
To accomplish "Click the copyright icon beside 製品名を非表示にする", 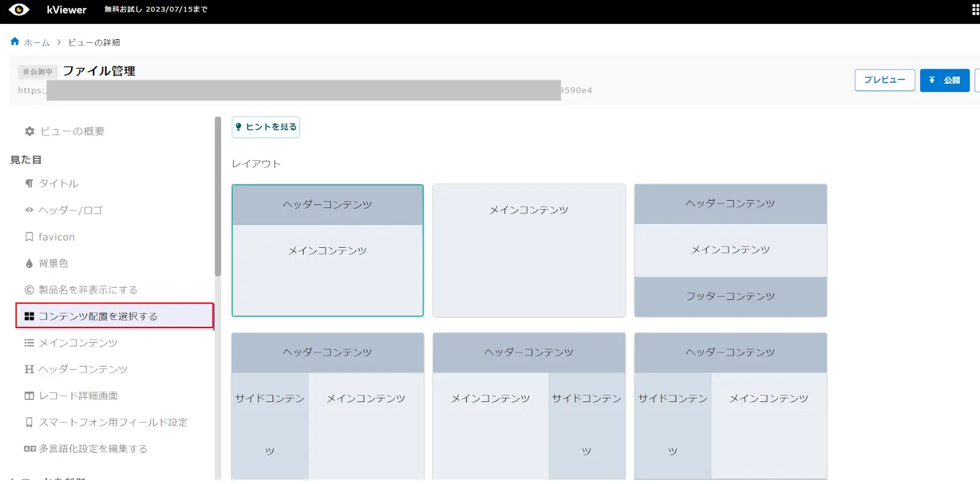I will (29, 290).
